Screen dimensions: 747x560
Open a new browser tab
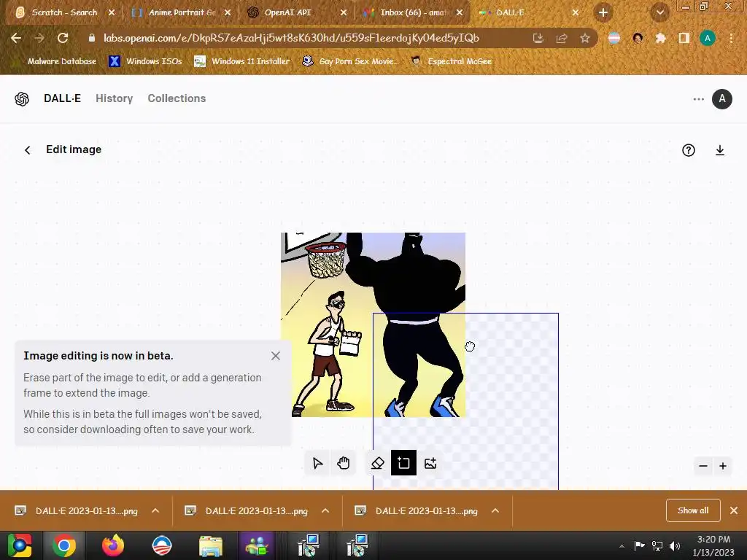603,12
